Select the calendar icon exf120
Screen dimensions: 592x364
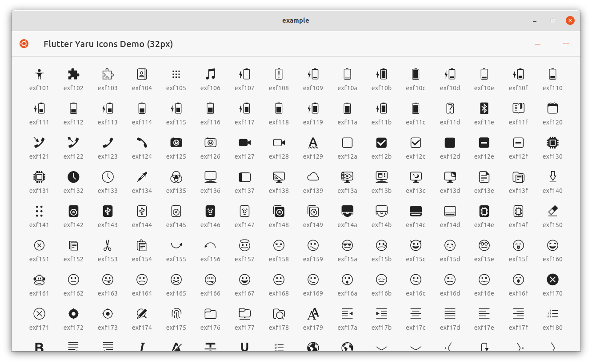(552, 108)
